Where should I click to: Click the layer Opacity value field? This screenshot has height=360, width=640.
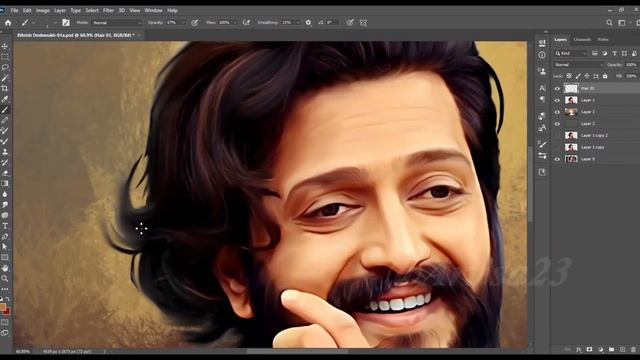coord(631,65)
